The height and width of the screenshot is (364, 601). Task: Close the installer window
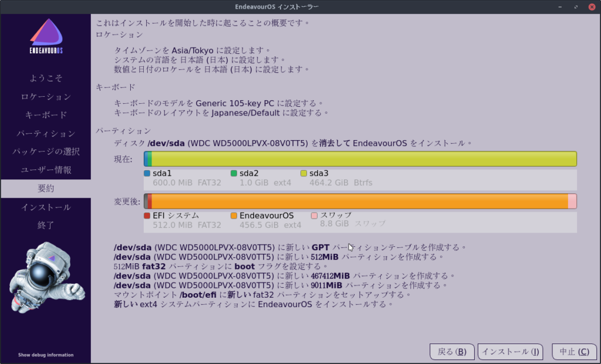[591, 6]
